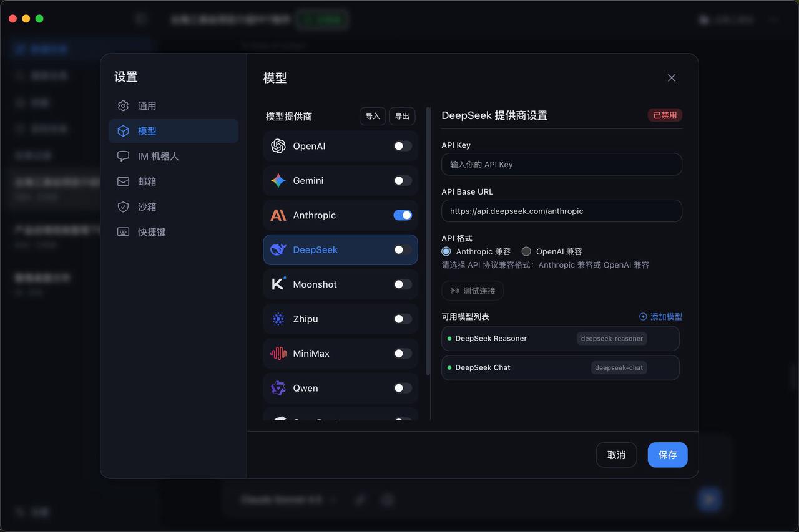
Task: Click the cube icon beside 模型
Action: (124, 131)
